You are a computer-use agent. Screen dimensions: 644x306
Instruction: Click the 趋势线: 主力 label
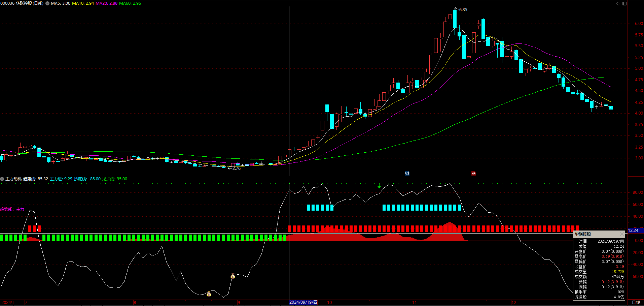[12, 209]
